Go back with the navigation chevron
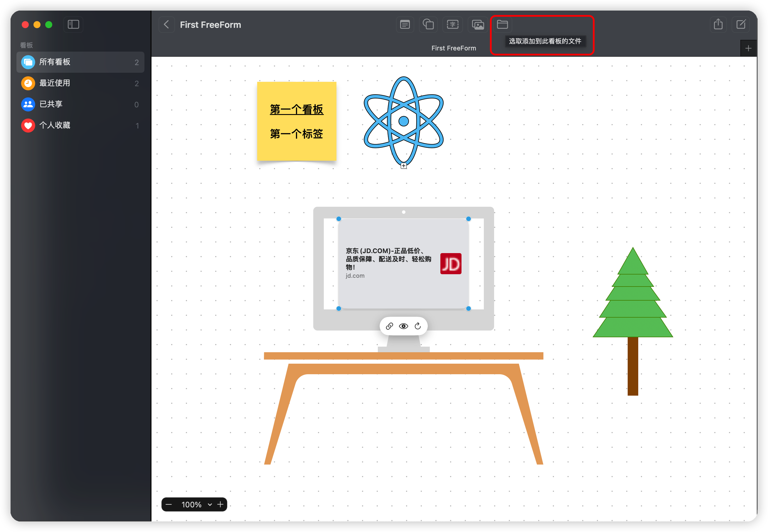The image size is (768, 532). [166, 24]
